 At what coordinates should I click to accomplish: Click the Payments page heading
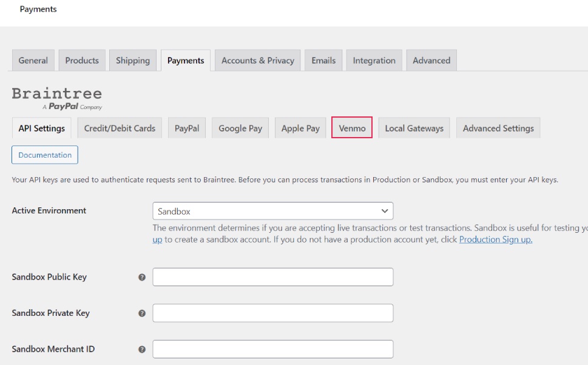pyautogui.click(x=38, y=9)
